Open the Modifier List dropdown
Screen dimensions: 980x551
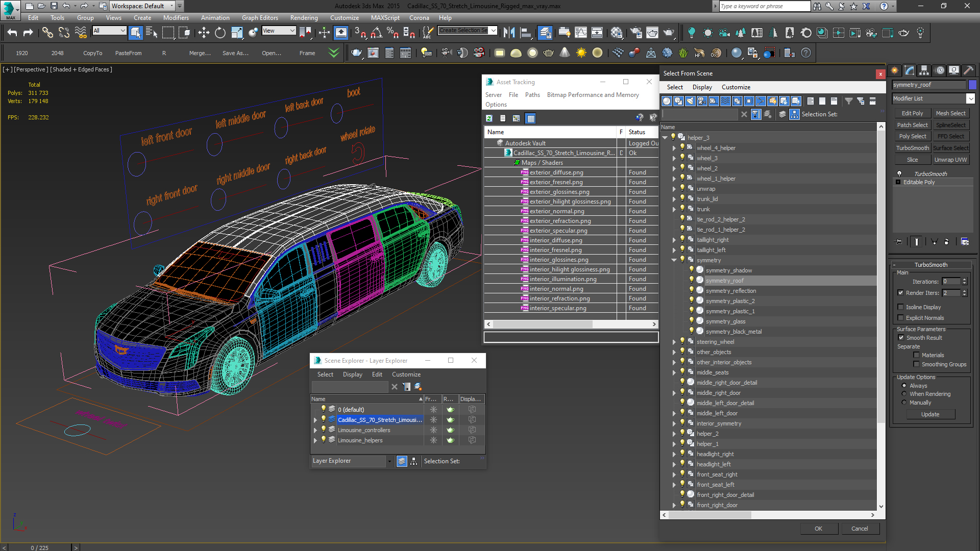click(970, 98)
